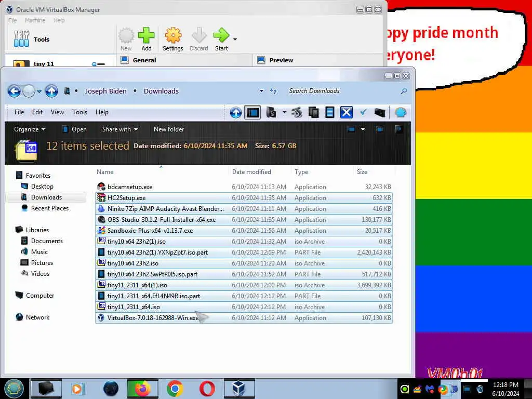
Task: Click Downloads in the address breadcrumb
Action: 161,91
